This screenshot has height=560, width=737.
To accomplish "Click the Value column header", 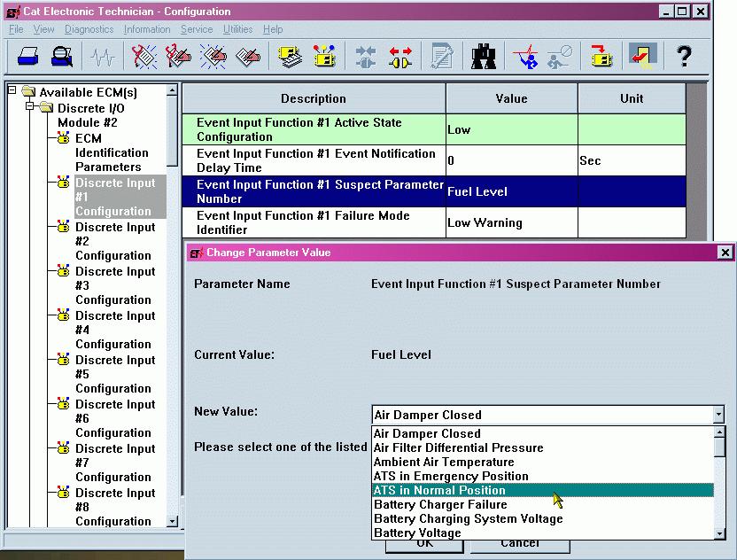I will coord(511,98).
